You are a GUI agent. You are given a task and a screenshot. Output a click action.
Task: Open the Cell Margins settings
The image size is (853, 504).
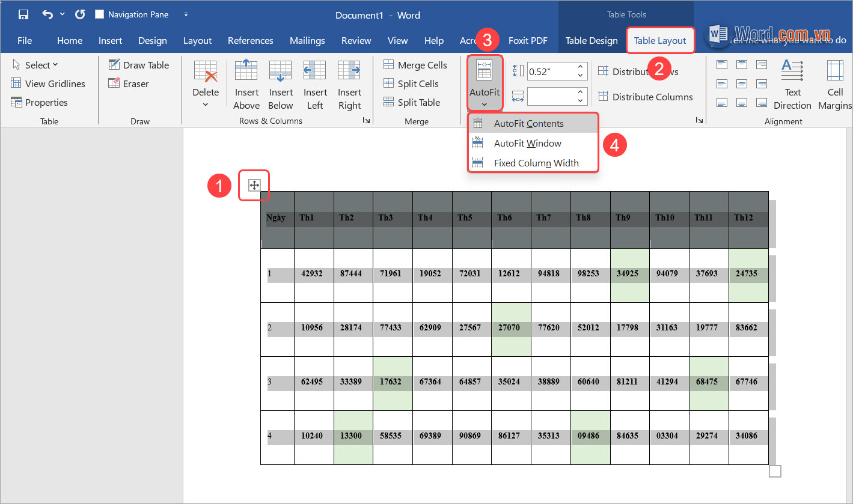click(835, 71)
